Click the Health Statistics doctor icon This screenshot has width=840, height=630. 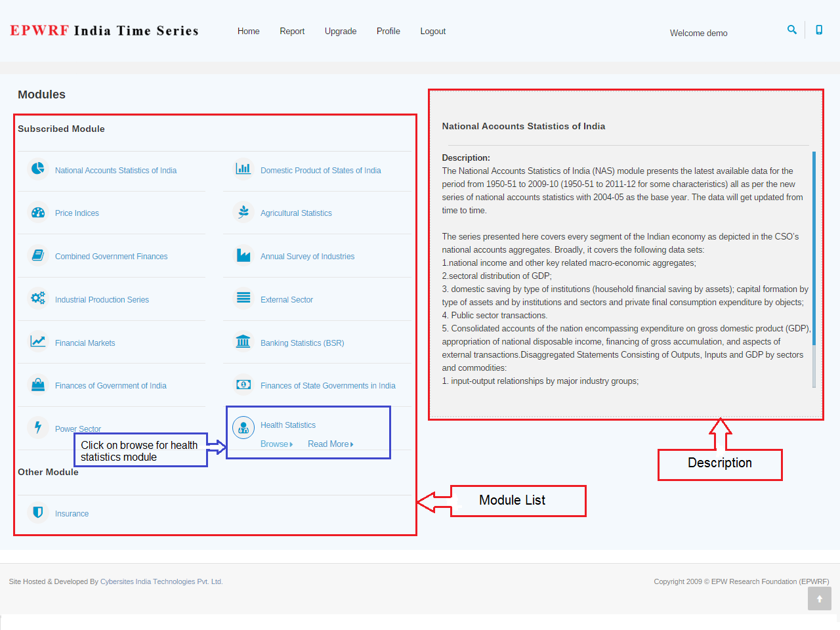(x=243, y=428)
